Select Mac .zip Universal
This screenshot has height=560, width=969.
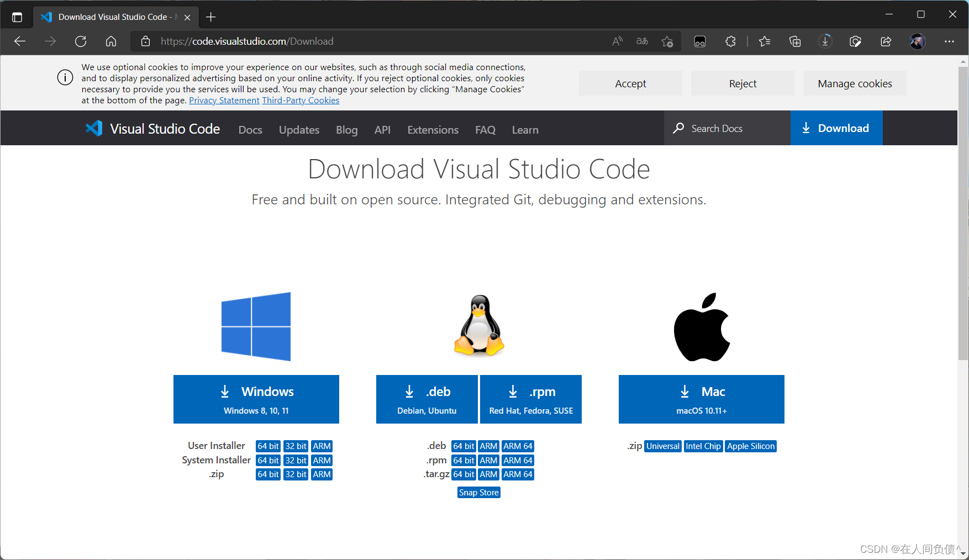click(x=663, y=446)
